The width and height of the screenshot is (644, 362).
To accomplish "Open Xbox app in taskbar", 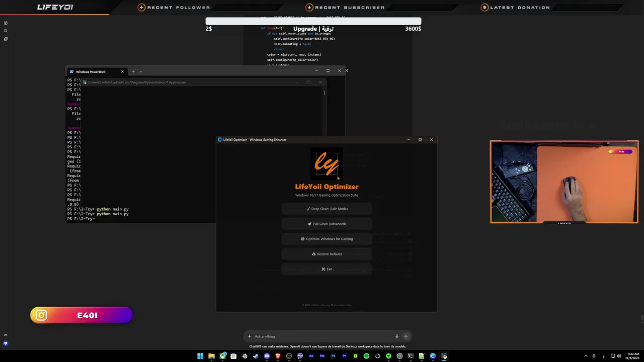I will click(x=222, y=356).
